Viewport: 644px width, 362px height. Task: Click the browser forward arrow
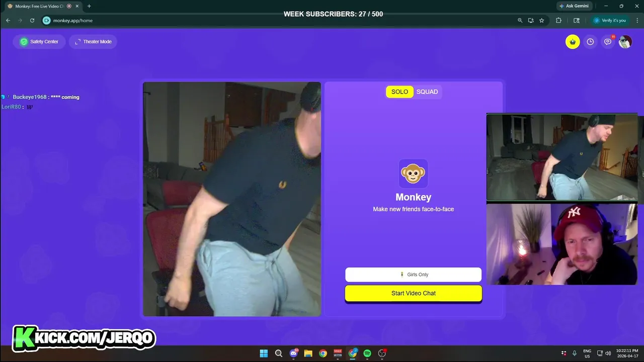click(x=20, y=21)
